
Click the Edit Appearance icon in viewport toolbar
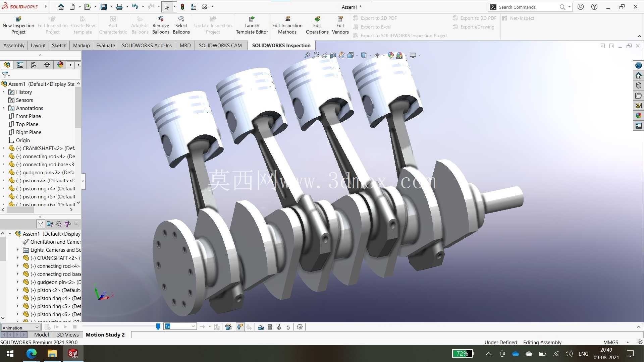coord(391,55)
